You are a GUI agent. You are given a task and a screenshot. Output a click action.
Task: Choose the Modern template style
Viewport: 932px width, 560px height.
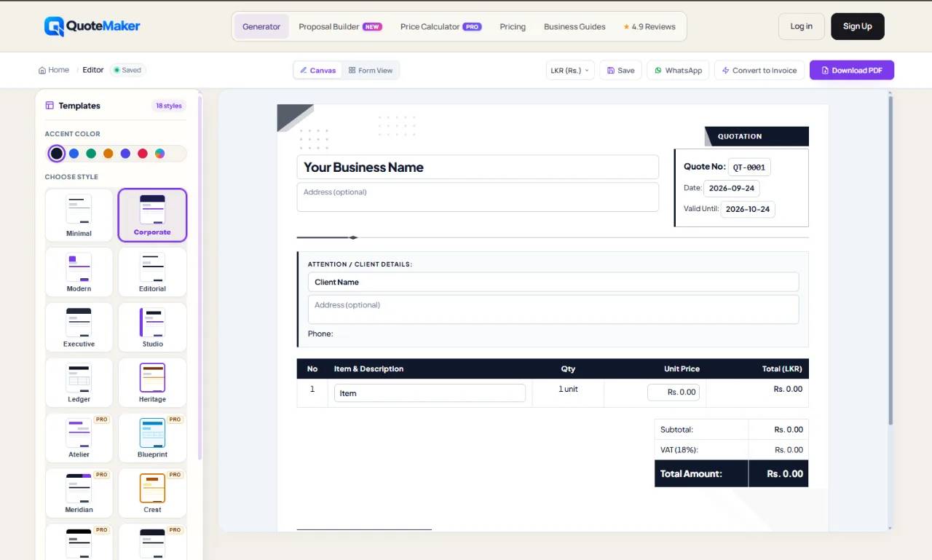tap(79, 272)
